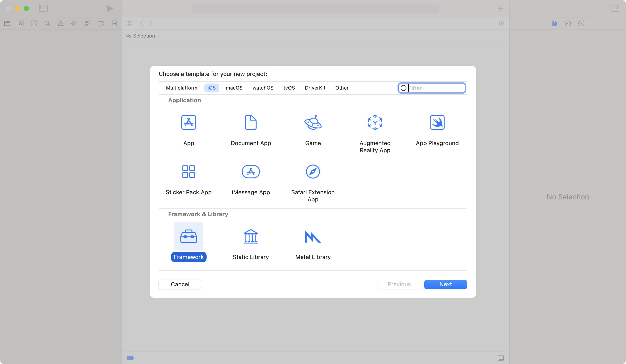Select the Sticker Pack App template

(x=188, y=172)
